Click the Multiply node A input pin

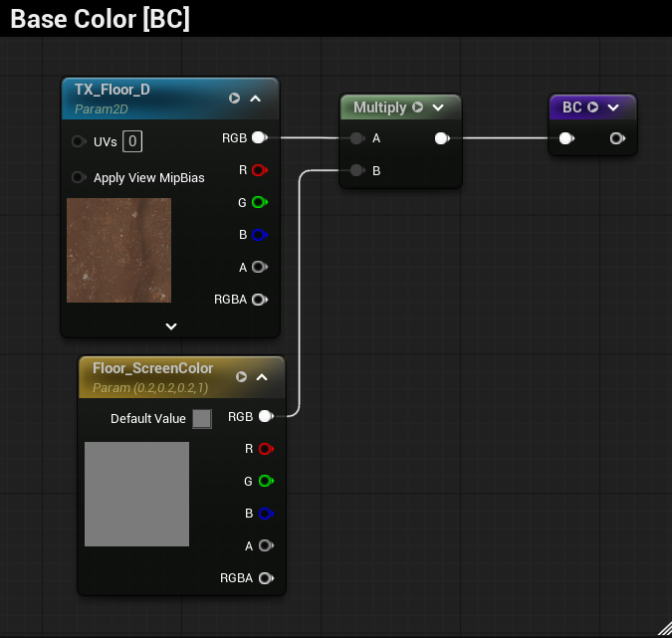[356, 138]
